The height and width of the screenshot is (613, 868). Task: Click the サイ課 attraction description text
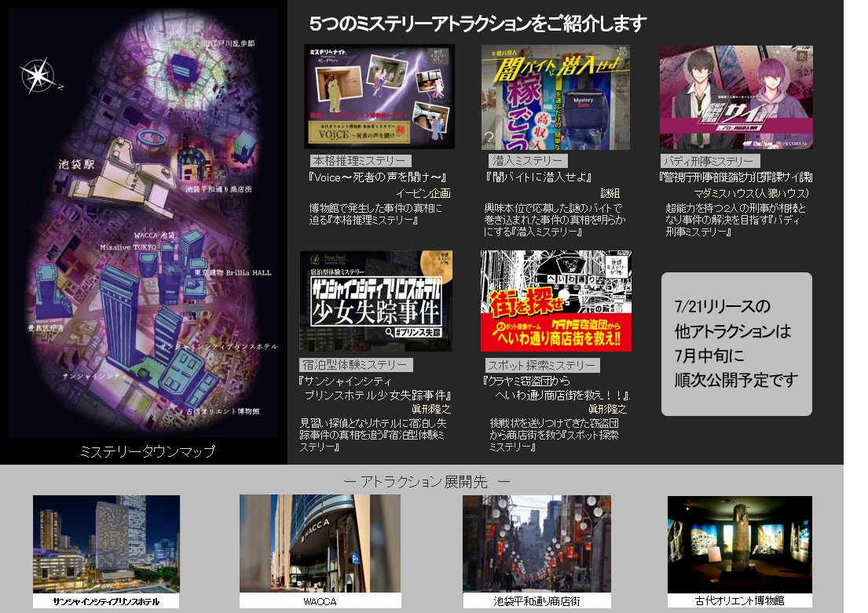(735, 220)
